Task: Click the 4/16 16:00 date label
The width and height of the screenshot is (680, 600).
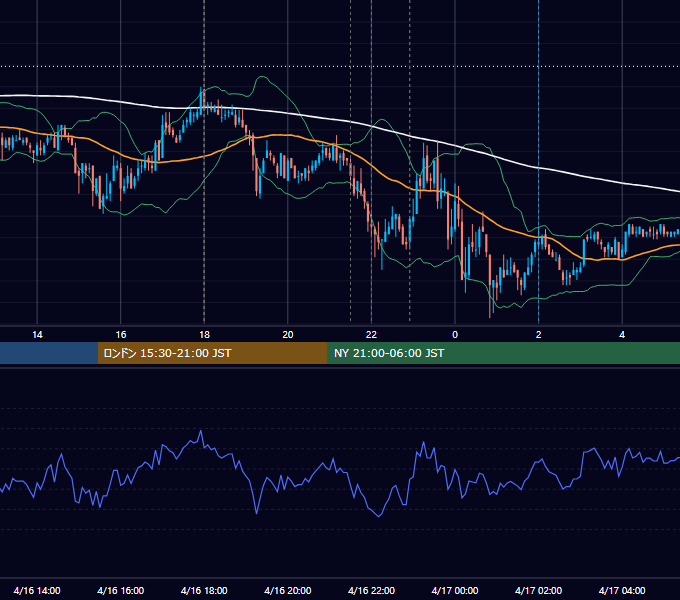Action: pyautogui.click(x=121, y=590)
